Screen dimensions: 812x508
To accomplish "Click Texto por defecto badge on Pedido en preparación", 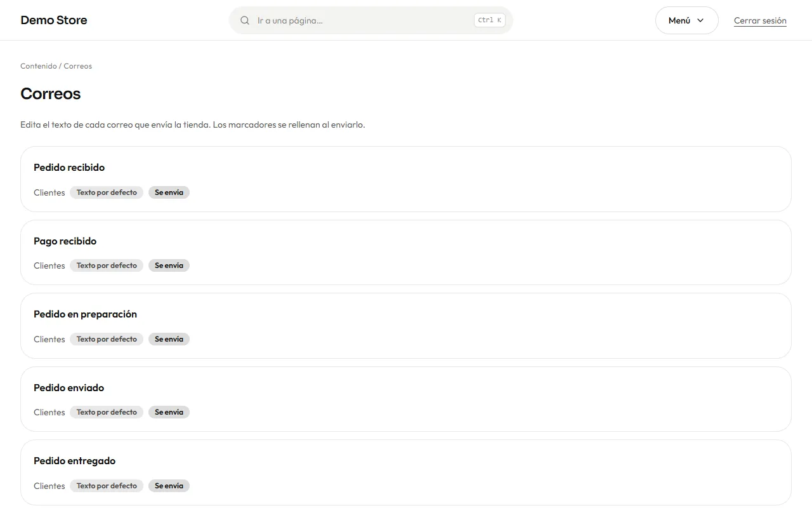I will (107, 339).
